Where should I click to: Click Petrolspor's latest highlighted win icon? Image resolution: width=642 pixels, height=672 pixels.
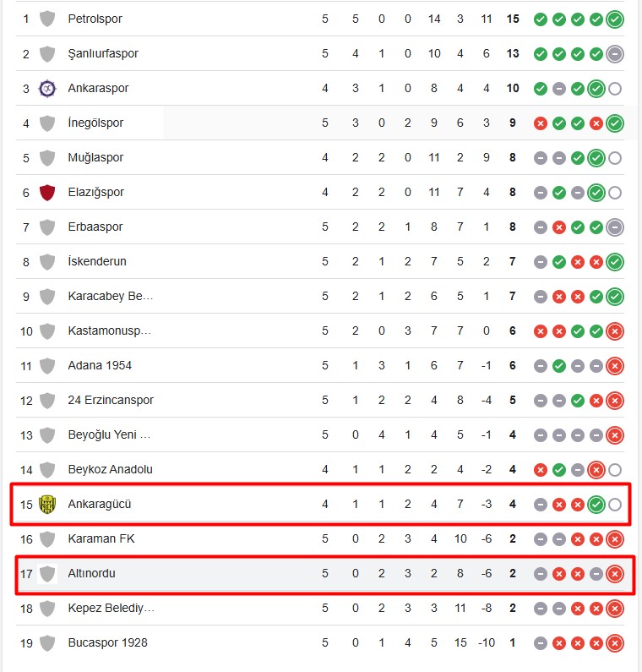(x=615, y=19)
